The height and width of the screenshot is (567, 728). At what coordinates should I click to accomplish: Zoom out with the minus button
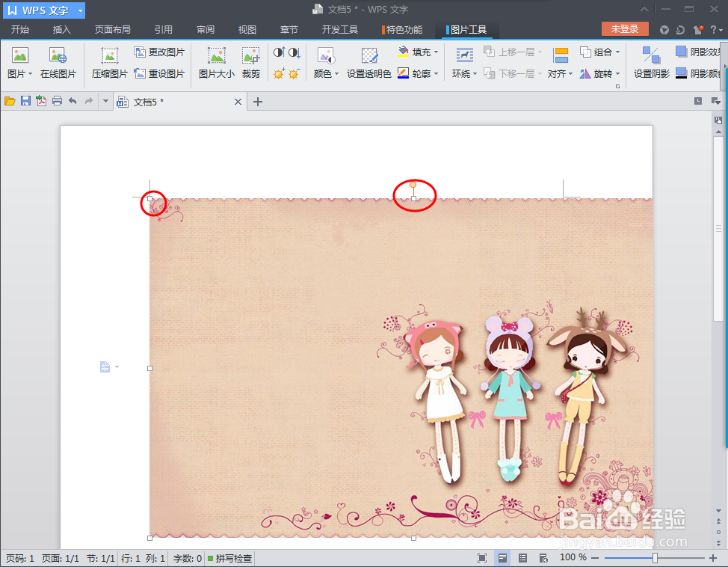595,558
